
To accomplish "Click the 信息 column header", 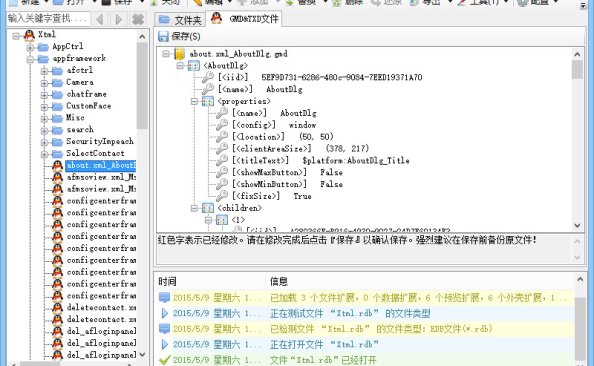I will pos(278,282).
